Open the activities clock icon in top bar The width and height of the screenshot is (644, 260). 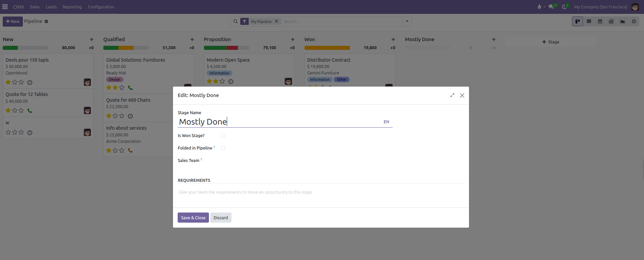click(x=565, y=7)
